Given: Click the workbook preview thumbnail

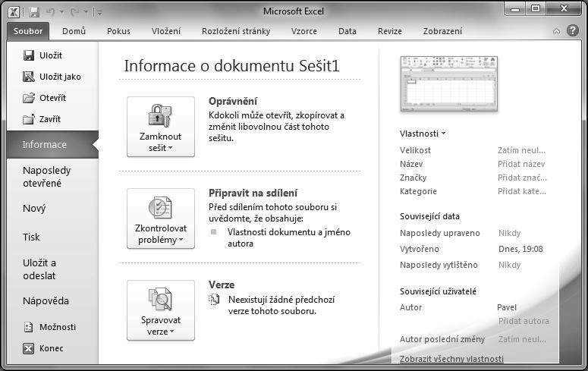Looking at the screenshot, I should pos(449,83).
